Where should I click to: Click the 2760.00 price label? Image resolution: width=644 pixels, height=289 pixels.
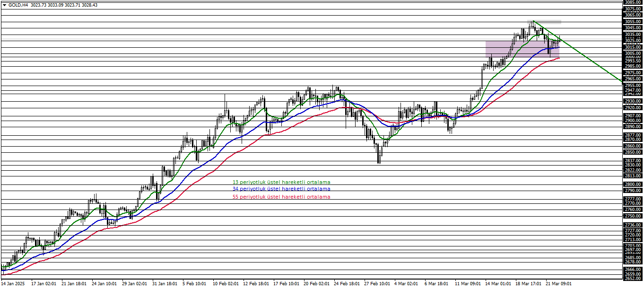[632, 210]
